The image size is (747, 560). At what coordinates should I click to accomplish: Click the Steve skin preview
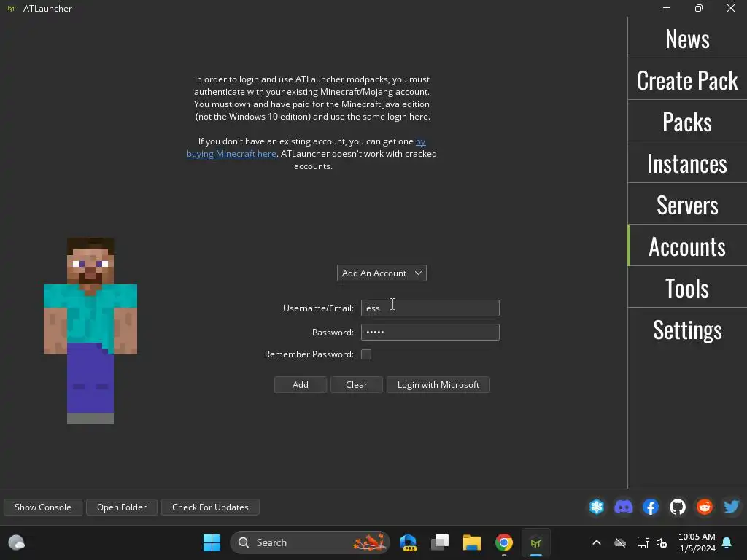coord(90,330)
